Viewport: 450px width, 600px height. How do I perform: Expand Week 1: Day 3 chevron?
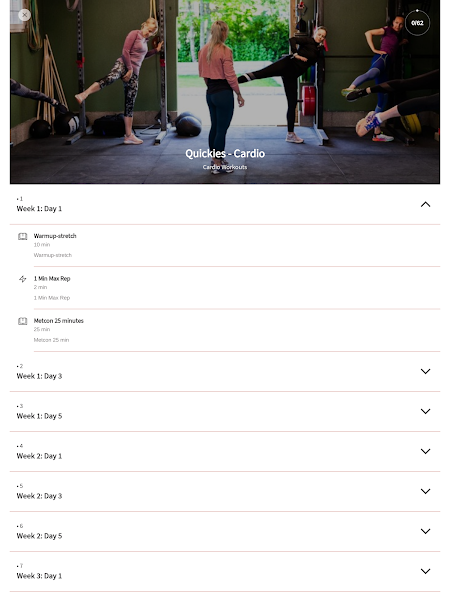[426, 372]
